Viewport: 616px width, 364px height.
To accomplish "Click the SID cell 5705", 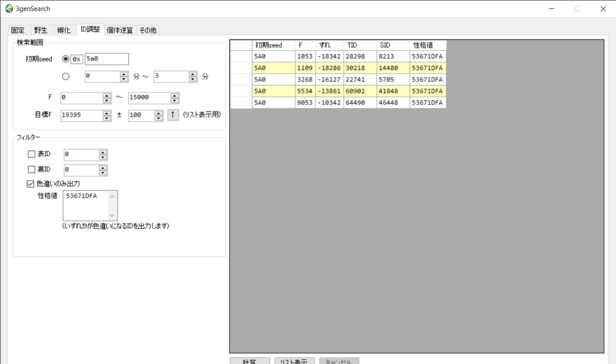I will (393, 79).
